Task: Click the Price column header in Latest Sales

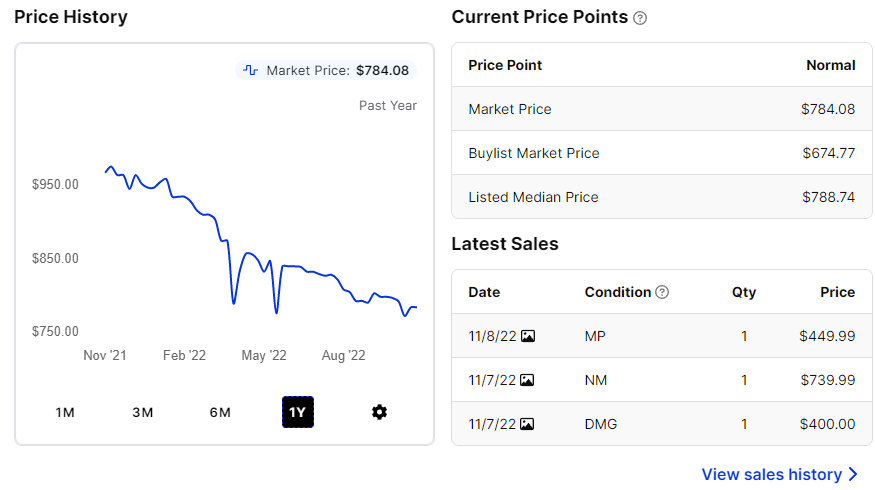Action: (838, 292)
